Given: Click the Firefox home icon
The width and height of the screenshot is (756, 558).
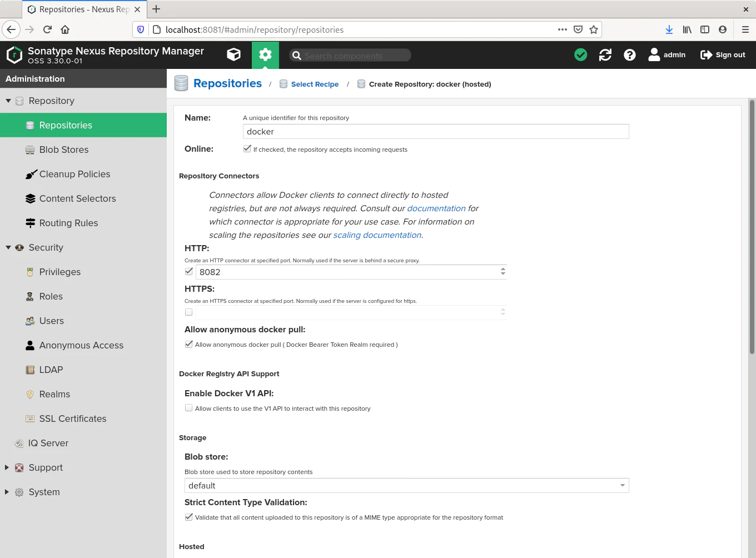Looking at the screenshot, I should click(65, 29).
